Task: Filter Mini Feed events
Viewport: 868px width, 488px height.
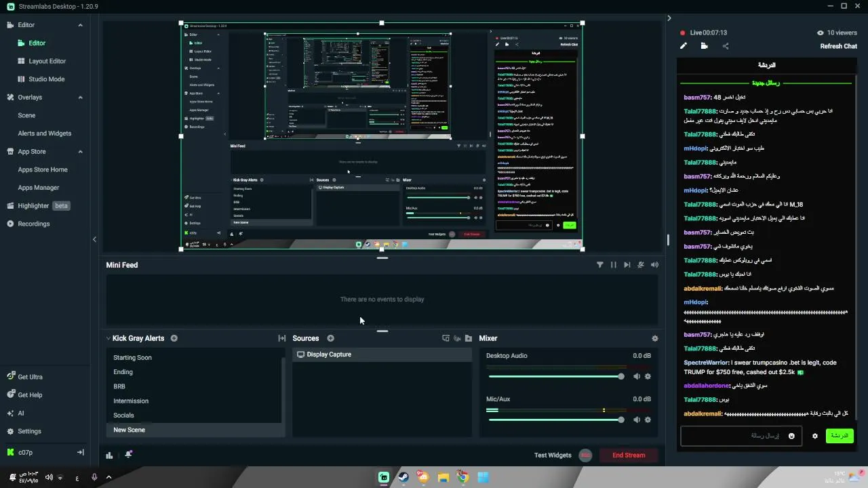Action: pyautogui.click(x=599, y=265)
